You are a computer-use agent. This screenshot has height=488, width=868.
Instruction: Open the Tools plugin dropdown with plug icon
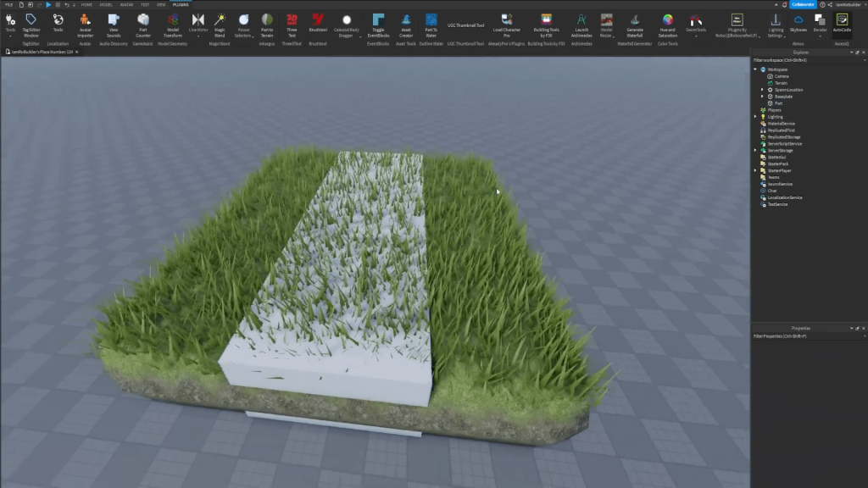coord(10,25)
